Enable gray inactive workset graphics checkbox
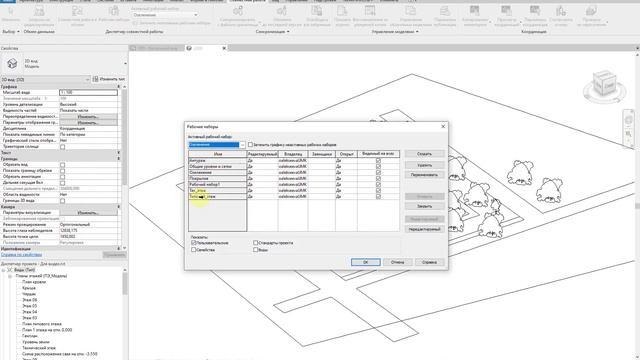Viewport: 640px width, 360px height. 250,144
